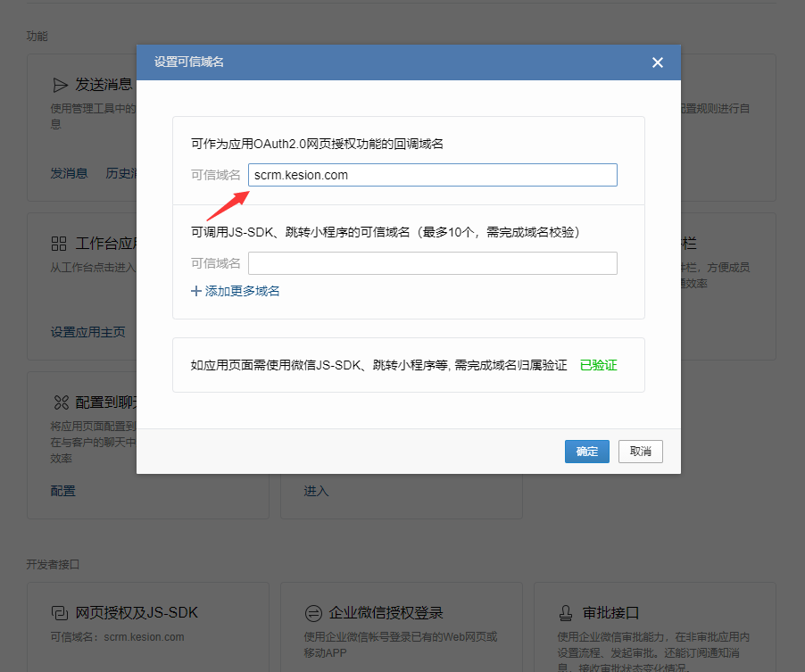Click the plus icon beside 添加更多域名
This screenshot has height=672, width=805.
tap(195, 291)
